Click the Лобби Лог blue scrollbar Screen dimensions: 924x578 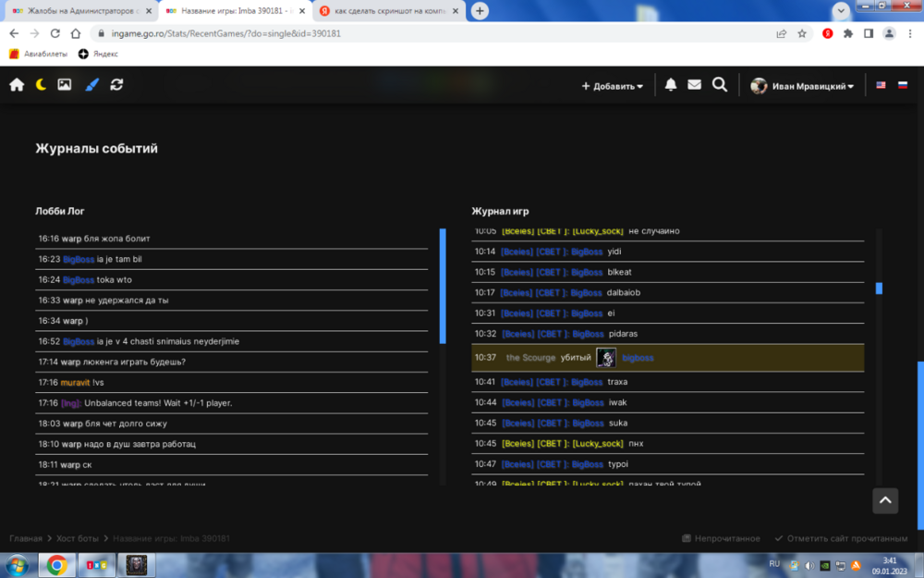pyautogui.click(x=443, y=287)
